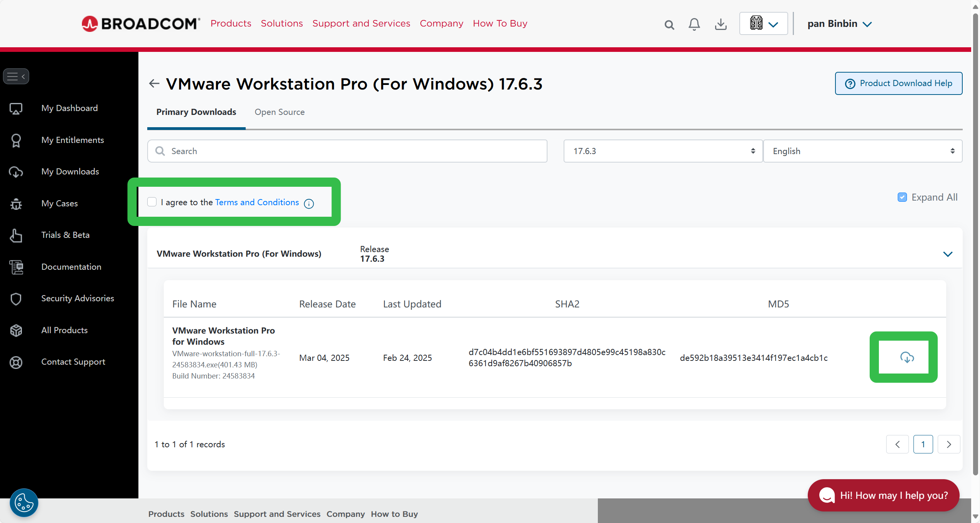This screenshot has width=980, height=523.
Task: Switch to the Open Source tab
Action: point(280,112)
